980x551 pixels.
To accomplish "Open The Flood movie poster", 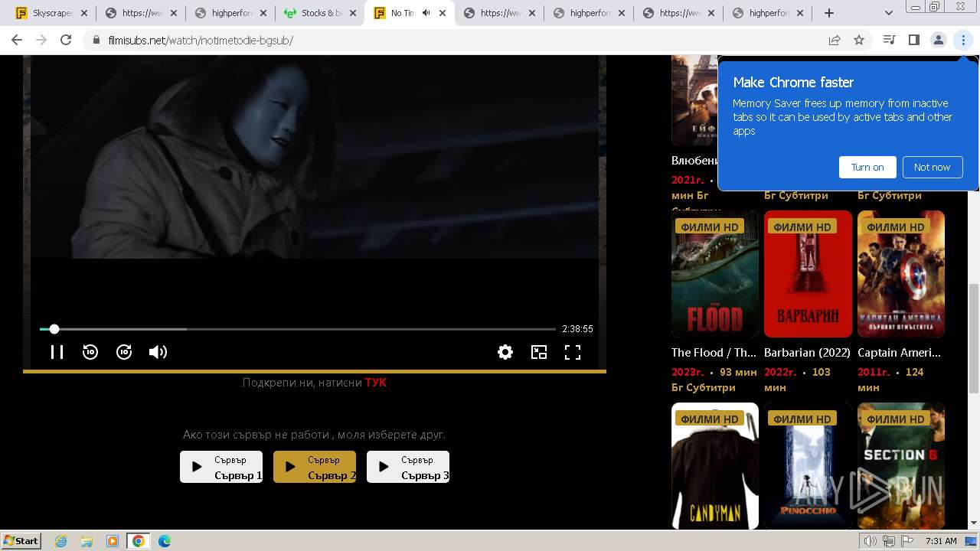I will (715, 274).
